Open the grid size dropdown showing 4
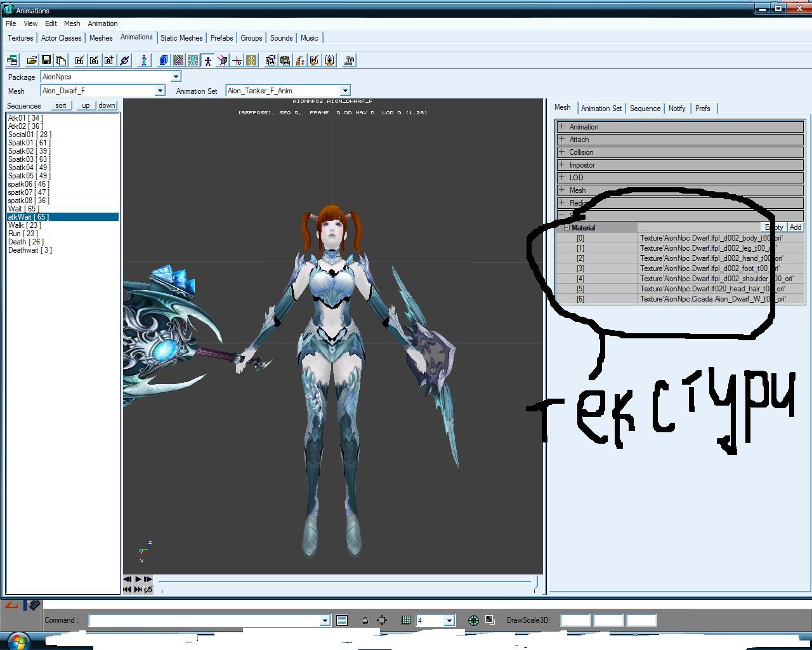This screenshot has width=812, height=650. pos(449,620)
